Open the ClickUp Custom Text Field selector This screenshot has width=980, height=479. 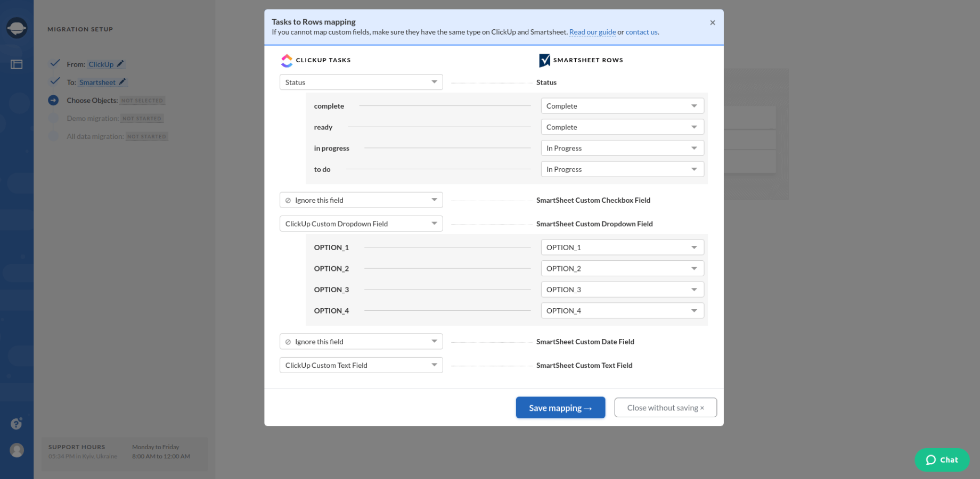pyautogui.click(x=361, y=365)
